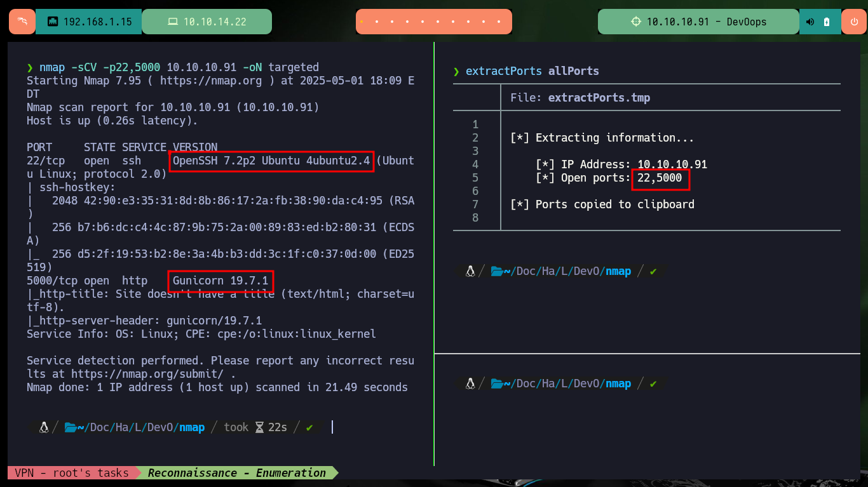Click line number 5 in file viewer

point(475,178)
